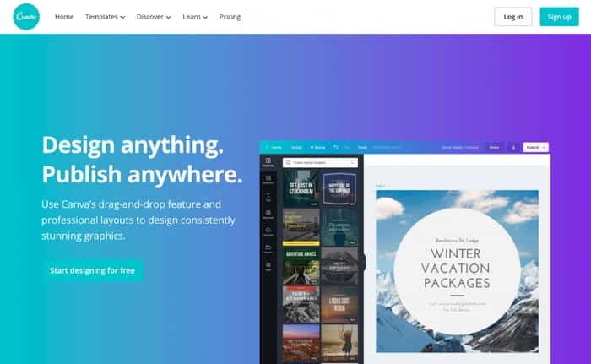The width and height of the screenshot is (591, 364).
Task: Click the Log in button
Action: pyautogui.click(x=513, y=17)
